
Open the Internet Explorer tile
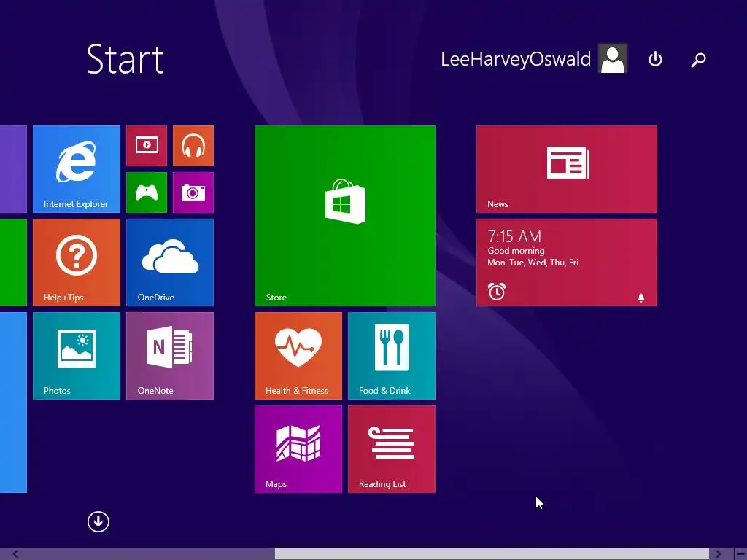pos(76,169)
